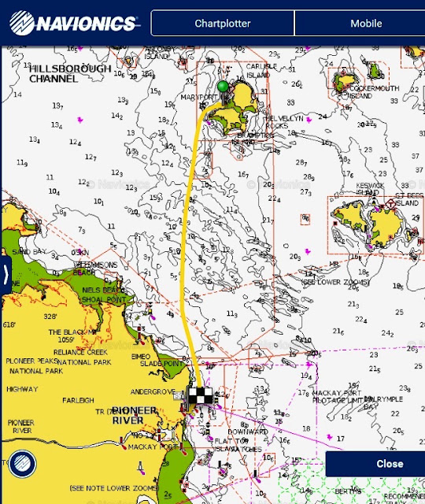The image size is (425, 504).
Task: Click the Pioneer River bold label
Action: [135, 415]
